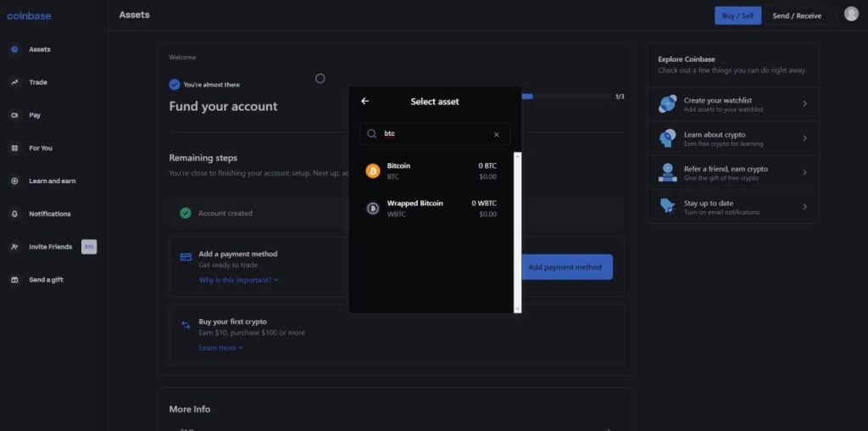Click the asset list scrollbar
Viewport: 868px width, 431px height.
coord(518,232)
